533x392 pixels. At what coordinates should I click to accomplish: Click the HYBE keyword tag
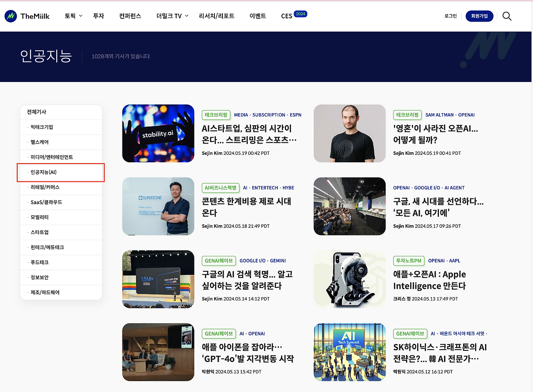click(288, 188)
